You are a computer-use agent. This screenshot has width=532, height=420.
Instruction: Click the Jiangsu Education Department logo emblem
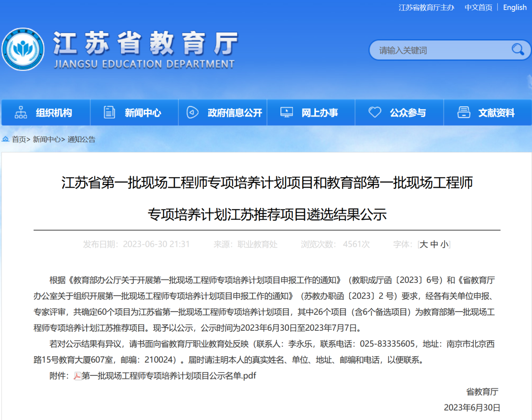(23, 49)
